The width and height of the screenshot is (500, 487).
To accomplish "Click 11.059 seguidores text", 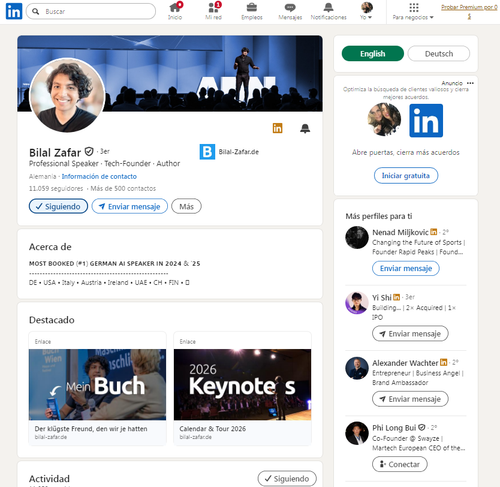I will click(56, 189).
